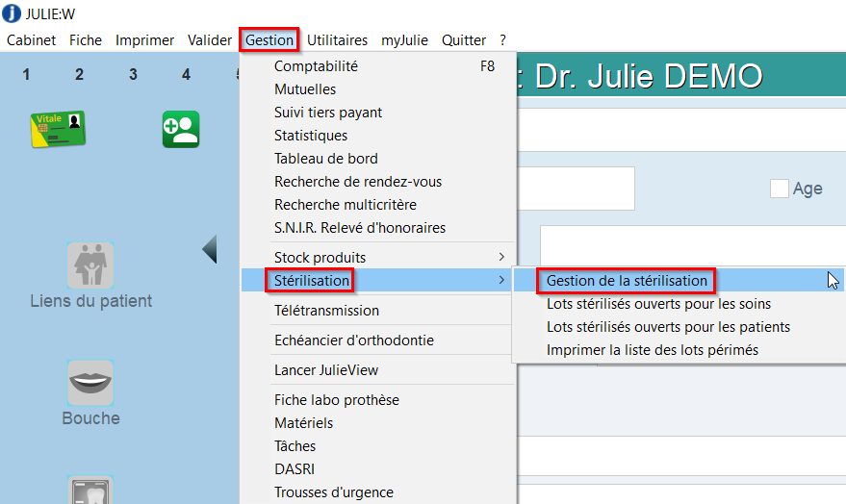This screenshot has width=846, height=504.
Task: Open the Valider menu
Action: point(210,40)
